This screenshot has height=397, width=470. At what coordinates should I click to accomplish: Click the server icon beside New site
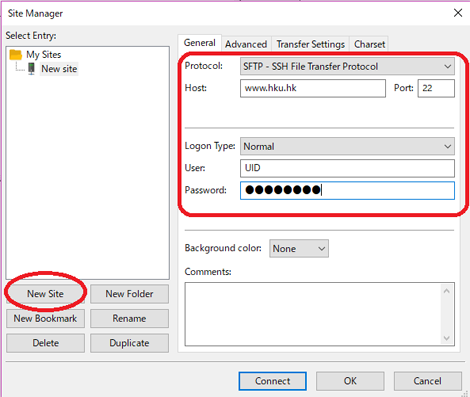pos(31,69)
